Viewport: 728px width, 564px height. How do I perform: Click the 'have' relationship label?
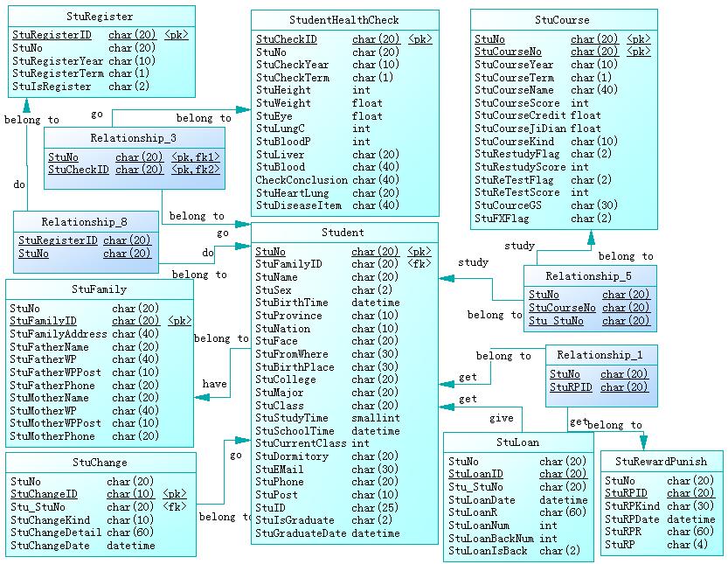(214, 384)
